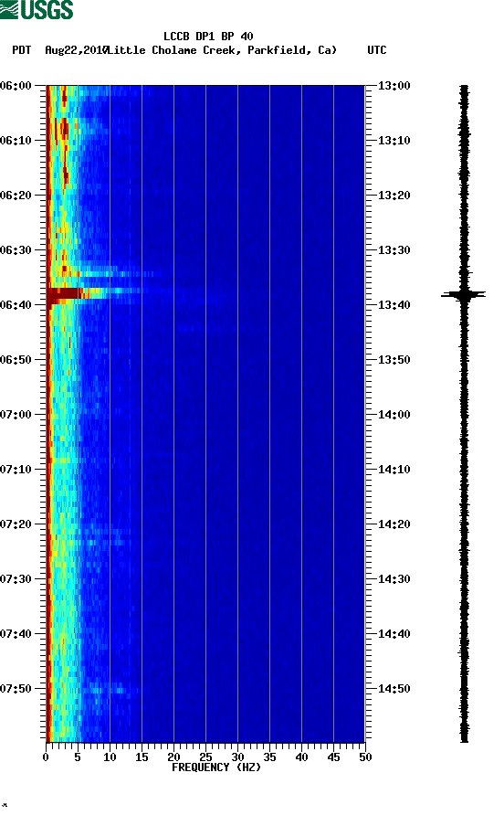Screen dimensions: 504x815
Task: Click the '07:40' PDT time label
Action: click(16, 634)
